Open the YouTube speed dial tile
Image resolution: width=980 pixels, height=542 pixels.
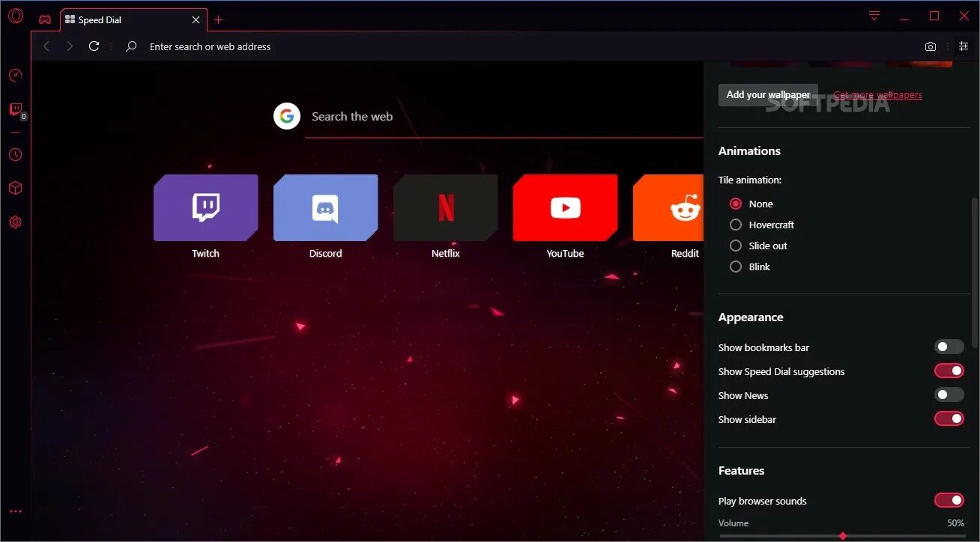point(566,208)
